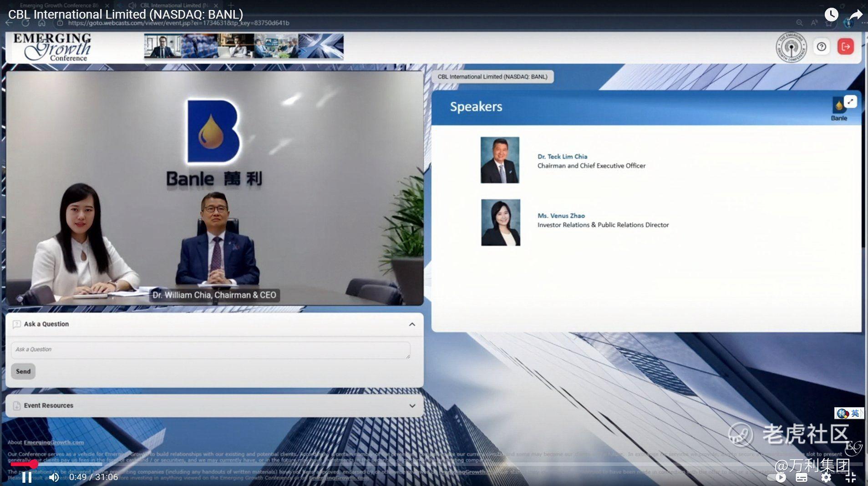Share the video with arrow icon
The width and height of the screenshot is (868, 486).
click(856, 15)
